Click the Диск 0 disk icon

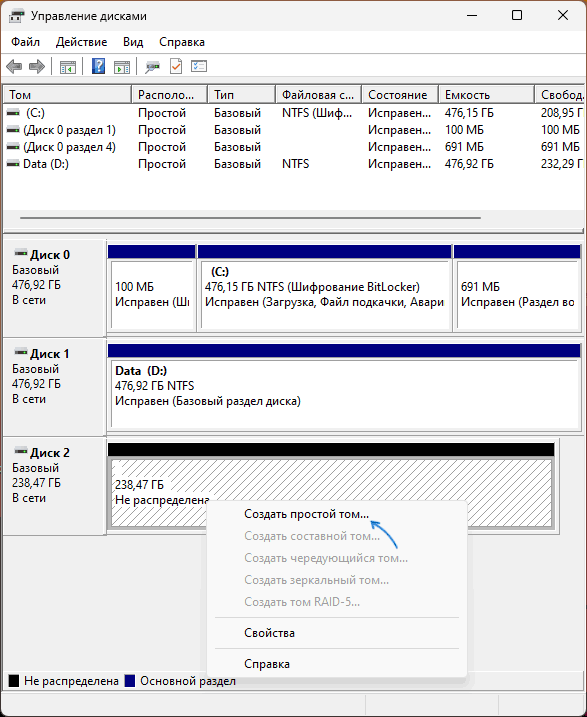click(21, 252)
